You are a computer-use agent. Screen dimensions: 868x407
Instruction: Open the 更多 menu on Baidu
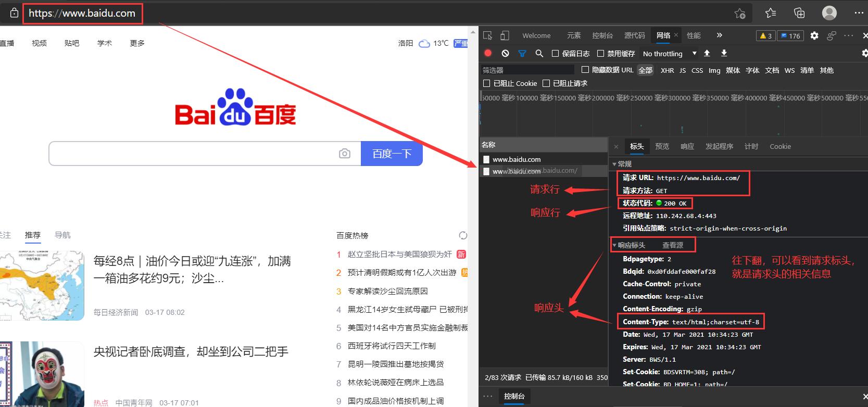pos(137,43)
